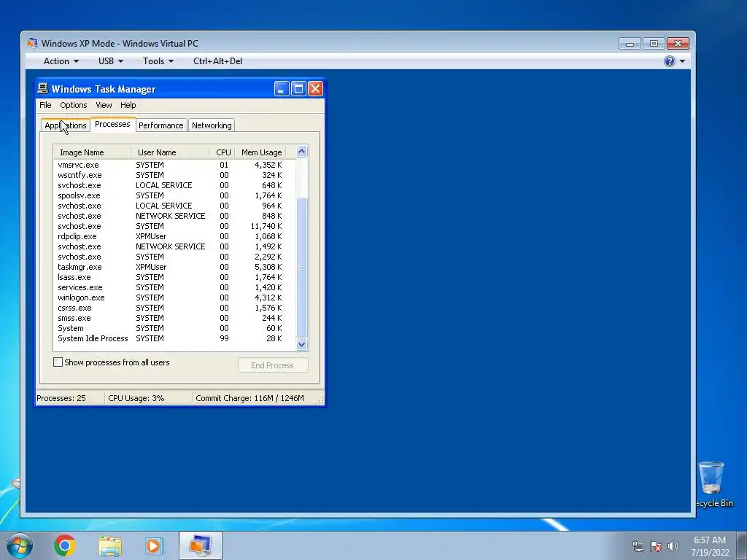Select the csrss.exe process row

(x=174, y=308)
